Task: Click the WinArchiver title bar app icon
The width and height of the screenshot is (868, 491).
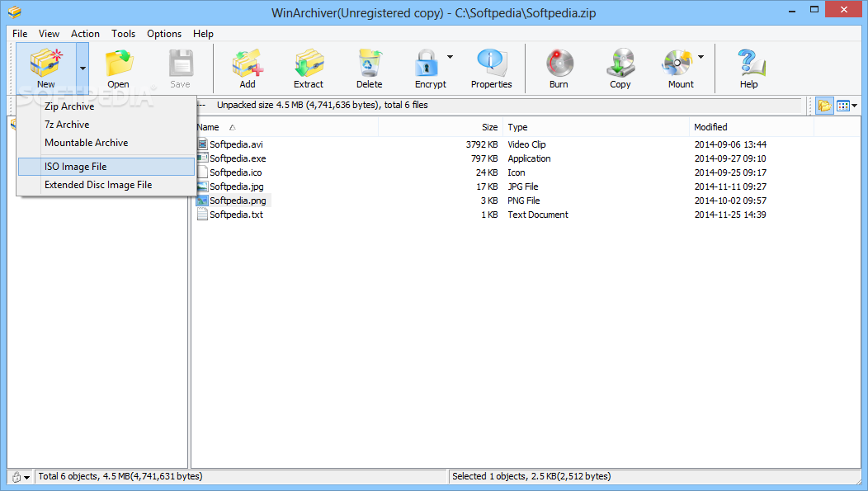Action: (15, 12)
